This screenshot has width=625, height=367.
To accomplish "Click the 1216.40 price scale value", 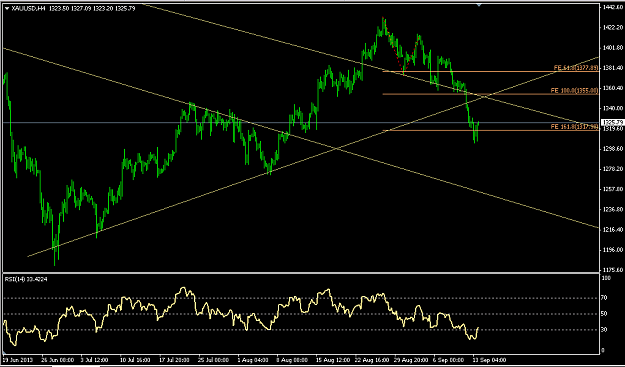I will coord(613,230).
